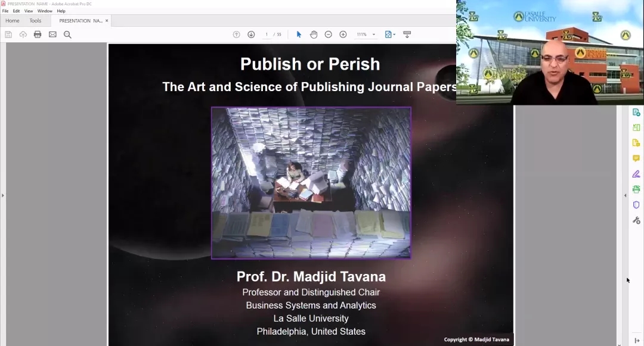The height and width of the screenshot is (346, 644).
Task: Click the presenter webcam video overlay
Action: click(550, 52)
